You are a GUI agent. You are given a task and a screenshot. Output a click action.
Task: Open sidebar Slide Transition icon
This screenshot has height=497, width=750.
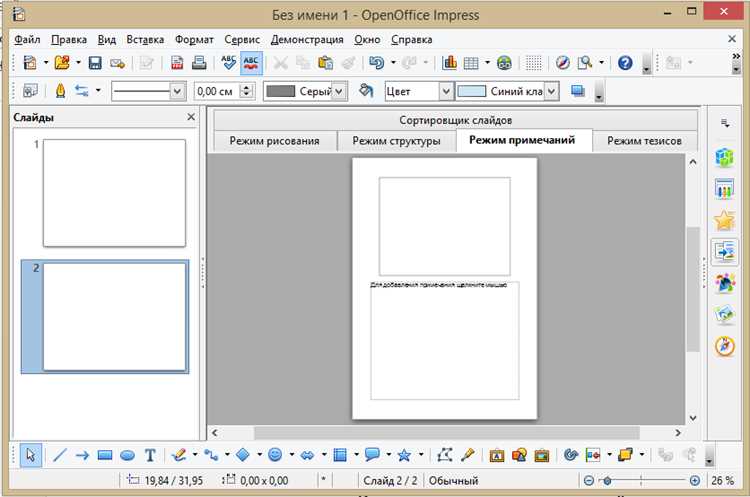[x=725, y=252]
